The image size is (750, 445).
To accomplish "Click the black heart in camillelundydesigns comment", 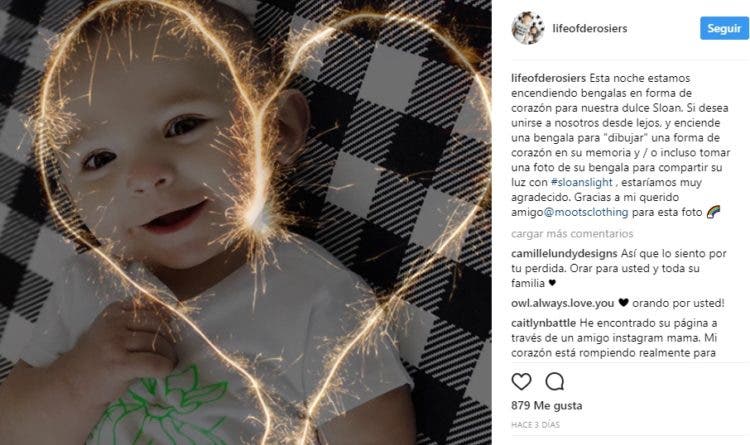I will pyautogui.click(x=552, y=283).
